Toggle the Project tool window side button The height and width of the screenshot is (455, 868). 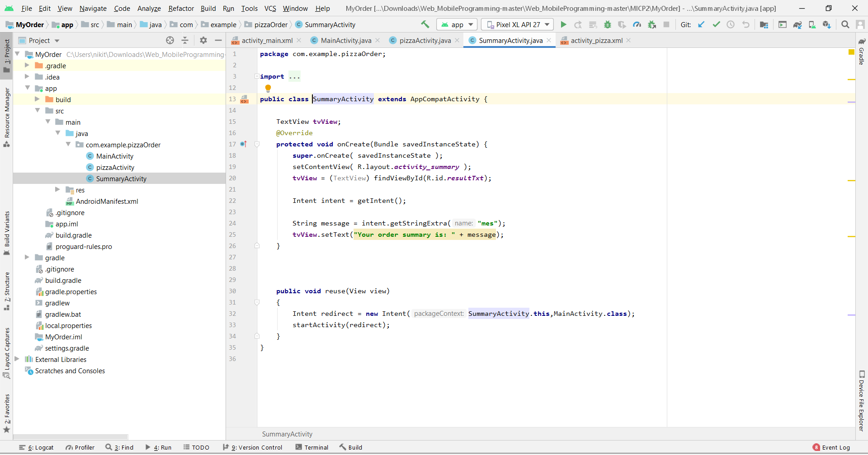pyautogui.click(x=7, y=56)
